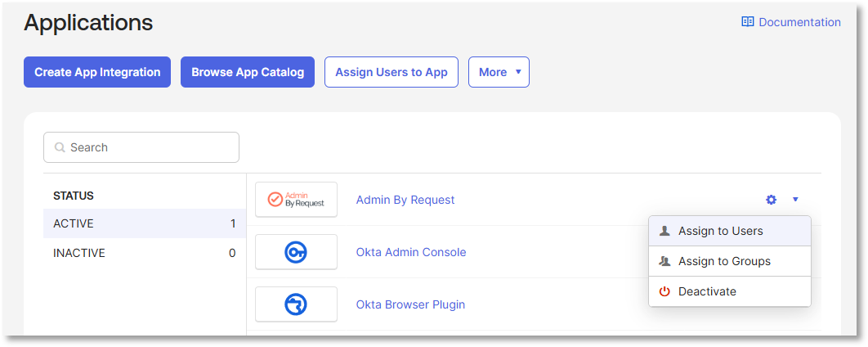Click Create App Integration button

pyautogui.click(x=97, y=72)
